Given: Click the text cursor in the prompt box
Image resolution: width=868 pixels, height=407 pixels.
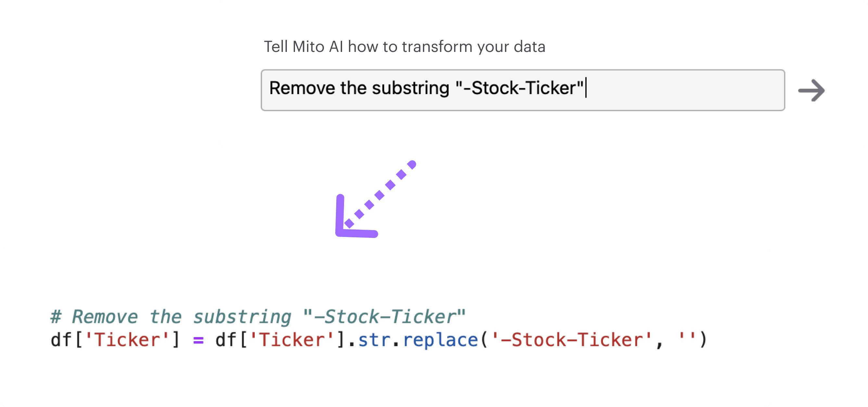Looking at the screenshot, I should pyautogui.click(x=586, y=88).
